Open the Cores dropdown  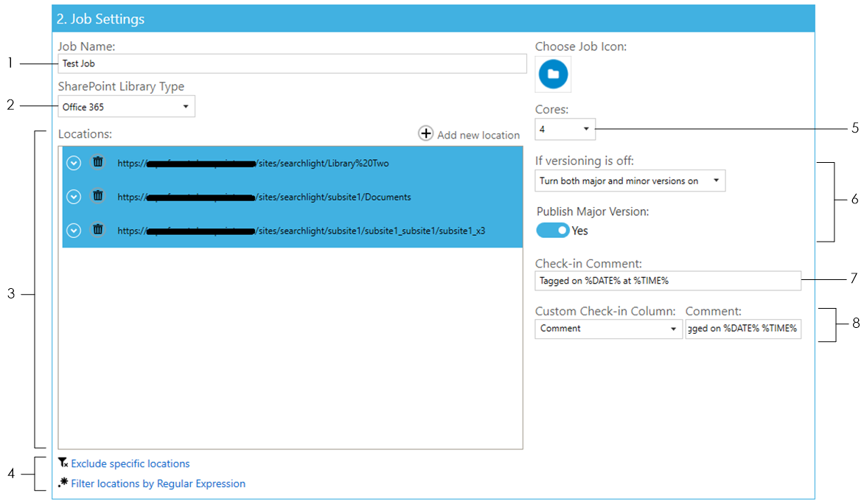[x=565, y=129]
